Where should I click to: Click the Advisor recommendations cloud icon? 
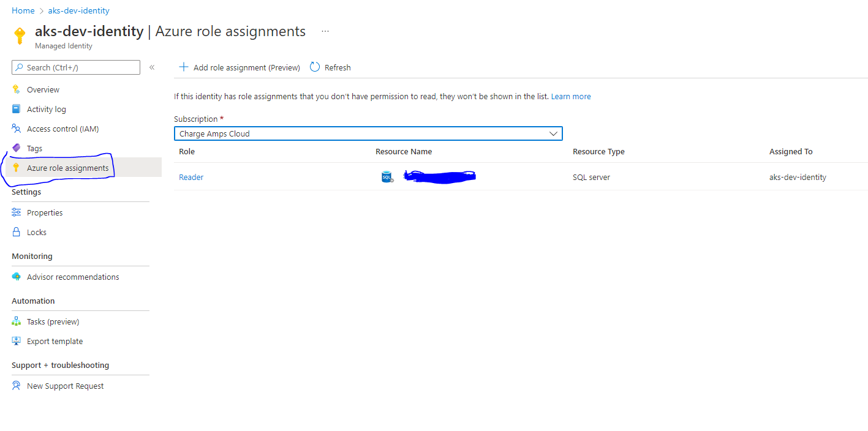(17, 277)
